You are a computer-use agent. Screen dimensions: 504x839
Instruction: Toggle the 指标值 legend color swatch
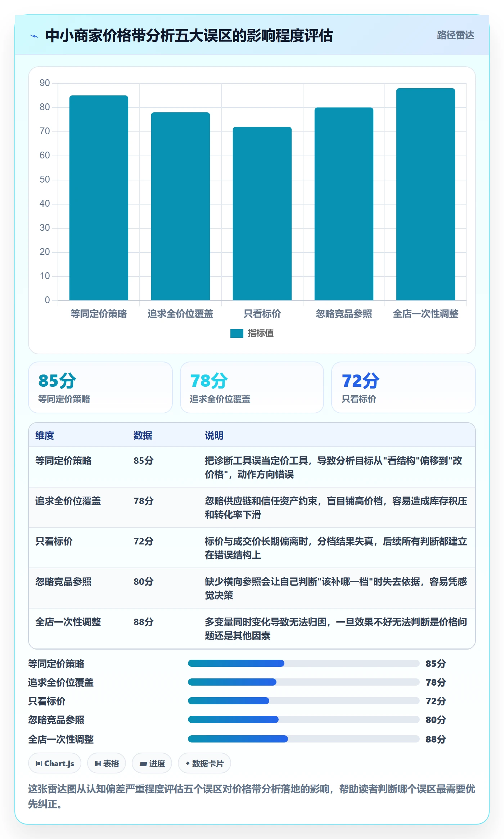pyautogui.click(x=237, y=333)
